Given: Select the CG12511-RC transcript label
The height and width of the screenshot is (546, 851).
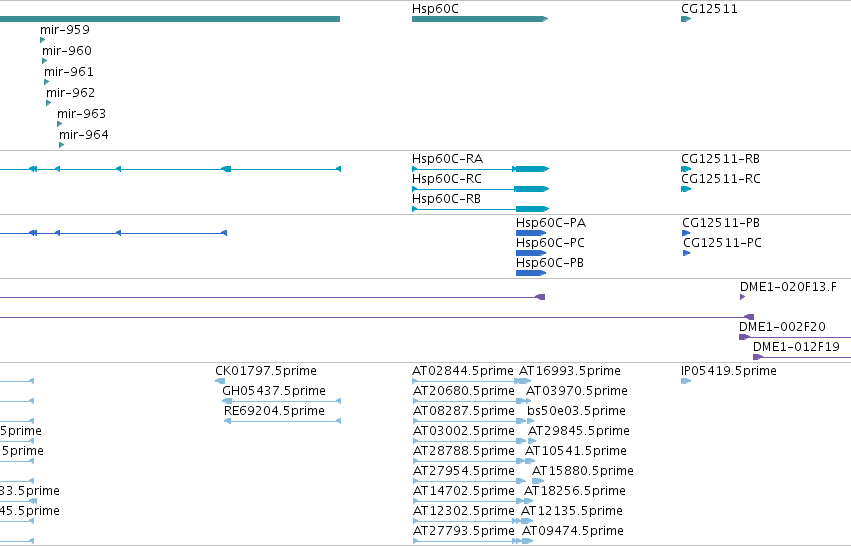Looking at the screenshot, I should 721,179.
